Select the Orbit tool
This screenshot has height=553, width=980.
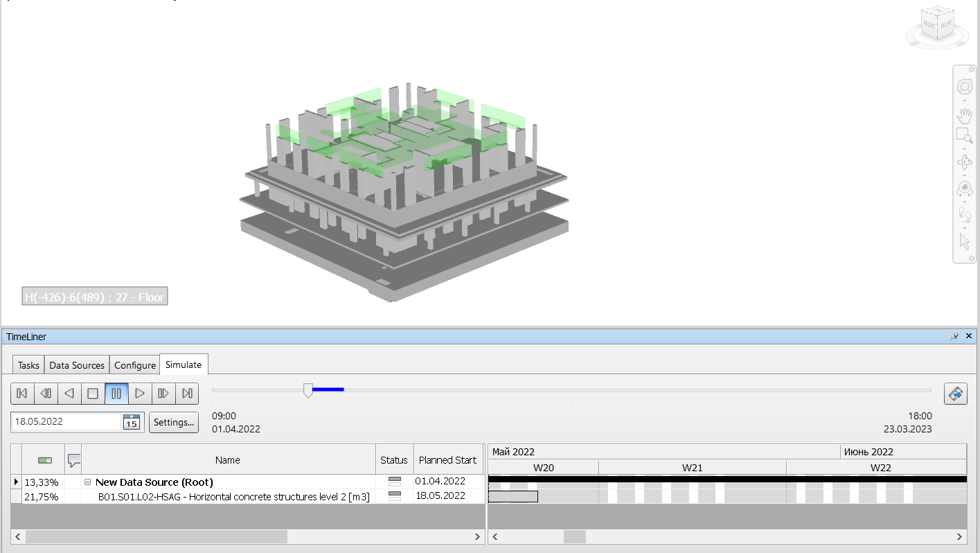tap(965, 163)
